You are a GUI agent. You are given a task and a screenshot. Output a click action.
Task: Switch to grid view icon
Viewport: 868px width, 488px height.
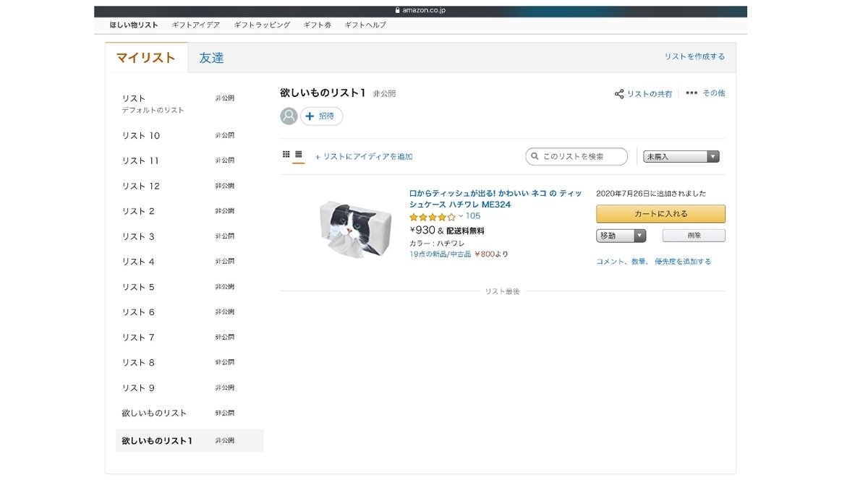286,155
